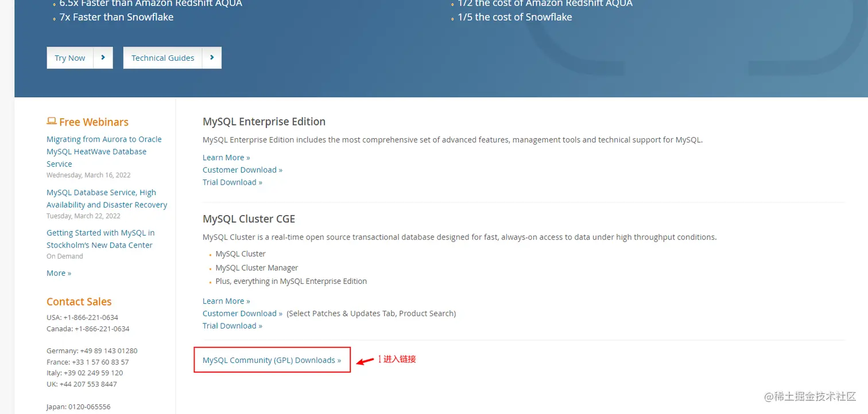Click Learn More under MySQL Enterprise Edition
This screenshot has width=868, height=414.
(x=226, y=157)
